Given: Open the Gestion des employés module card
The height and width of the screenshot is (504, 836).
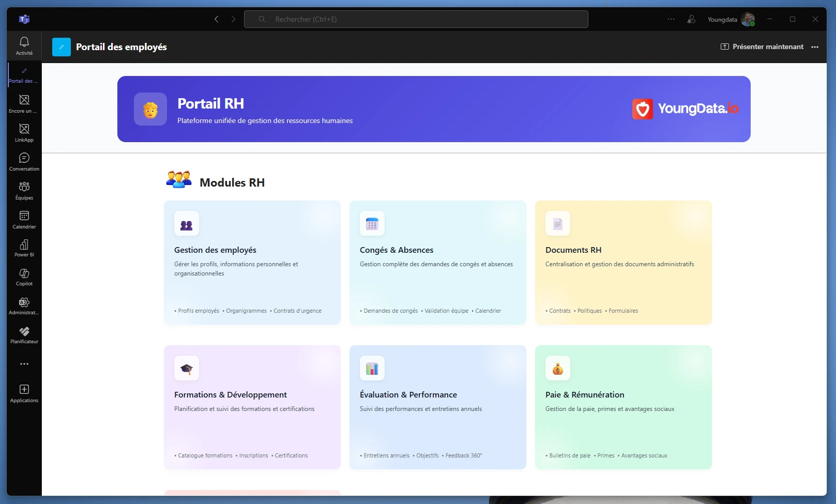Looking at the screenshot, I should coord(252,263).
